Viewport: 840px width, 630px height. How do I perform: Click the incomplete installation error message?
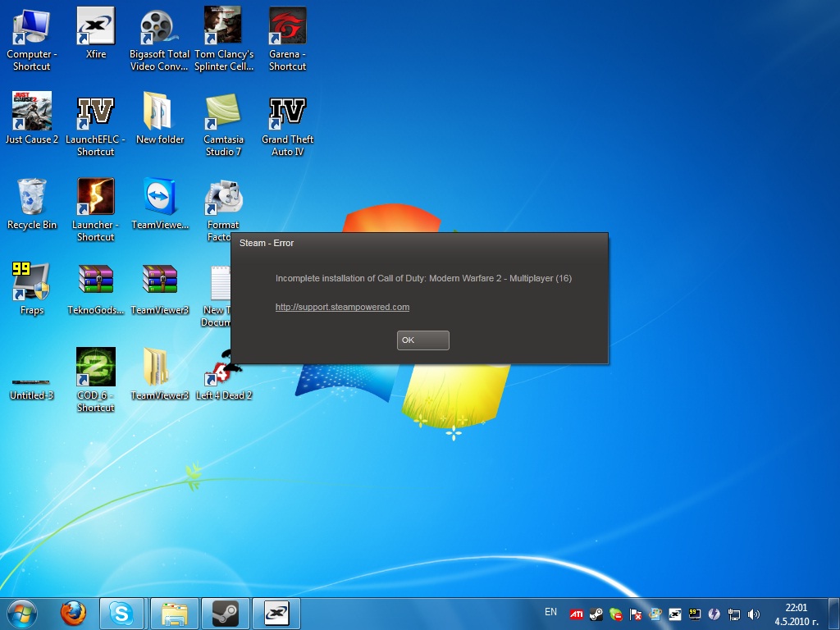pyautogui.click(x=423, y=278)
